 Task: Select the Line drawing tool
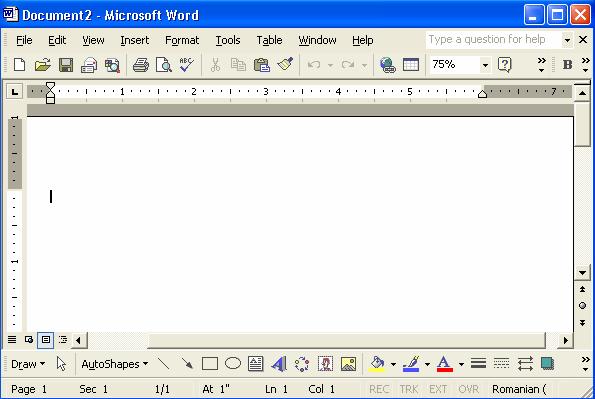click(164, 364)
